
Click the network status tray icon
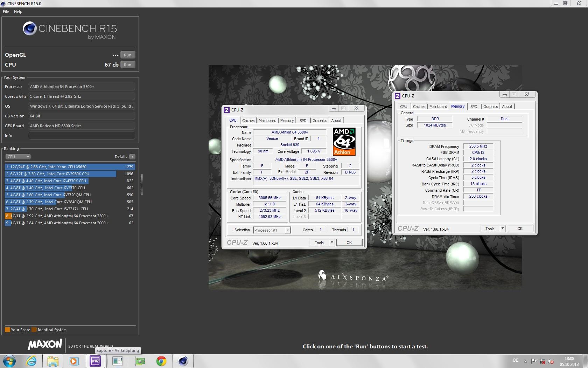[542, 361]
